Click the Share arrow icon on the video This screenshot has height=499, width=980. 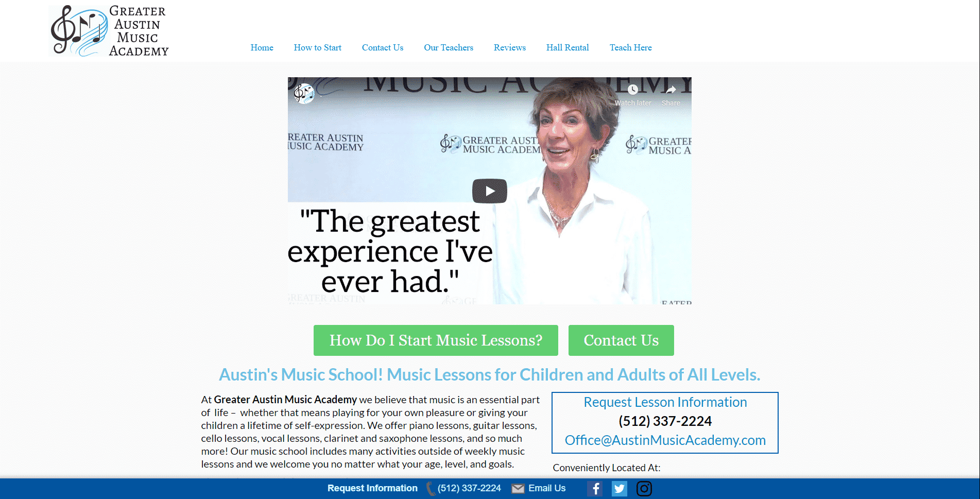[x=670, y=90]
